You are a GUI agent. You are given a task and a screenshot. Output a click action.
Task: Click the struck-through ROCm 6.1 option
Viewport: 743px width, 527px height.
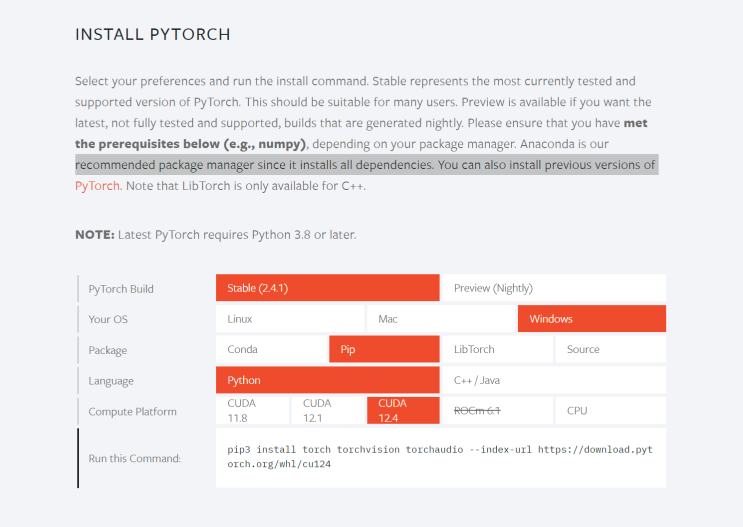(x=497, y=411)
